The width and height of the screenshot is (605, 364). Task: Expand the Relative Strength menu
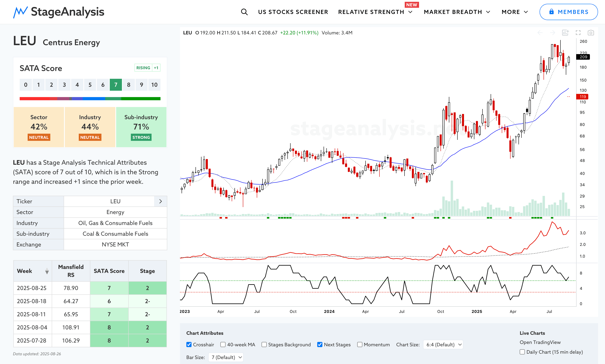click(x=375, y=12)
